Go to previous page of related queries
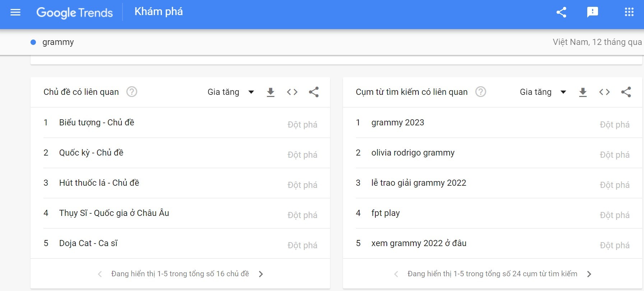 coord(396,274)
